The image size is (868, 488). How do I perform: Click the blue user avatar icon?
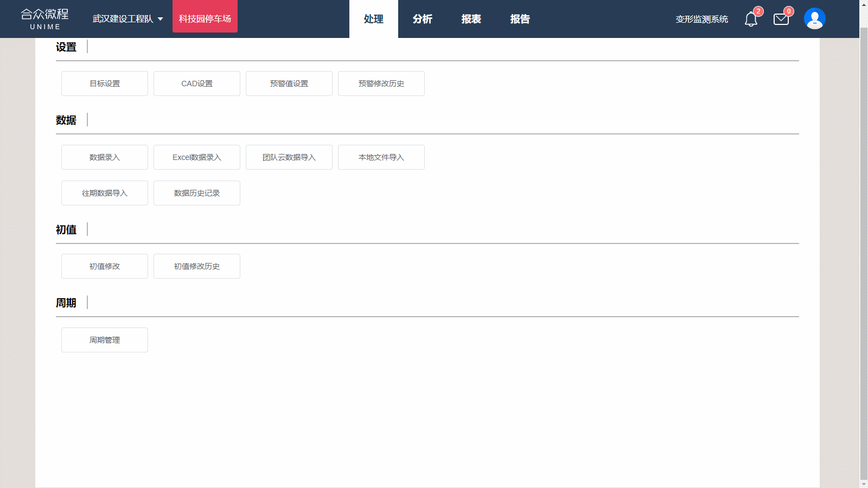pos(814,19)
